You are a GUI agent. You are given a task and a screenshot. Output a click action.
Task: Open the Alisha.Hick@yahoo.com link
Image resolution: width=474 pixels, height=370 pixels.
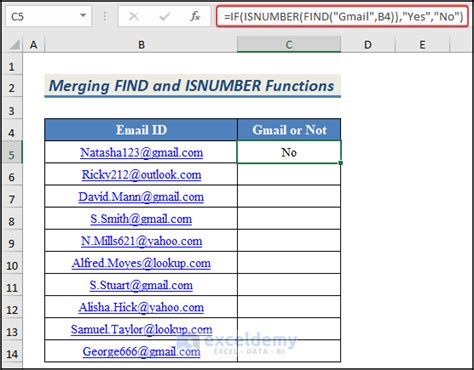click(141, 307)
